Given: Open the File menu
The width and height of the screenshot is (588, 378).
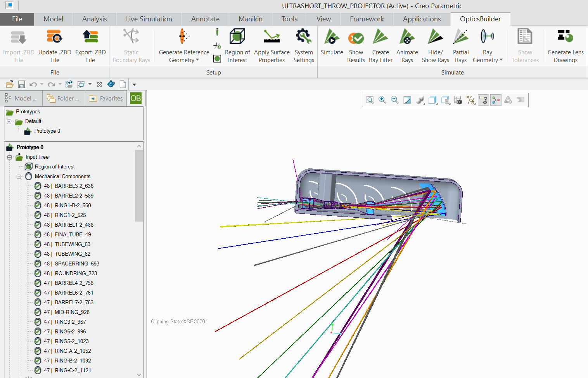Looking at the screenshot, I should [17, 19].
